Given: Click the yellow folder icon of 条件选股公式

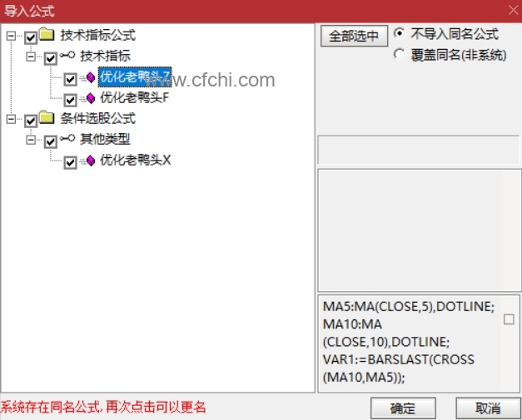Looking at the screenshot, I should pos(47,118).
